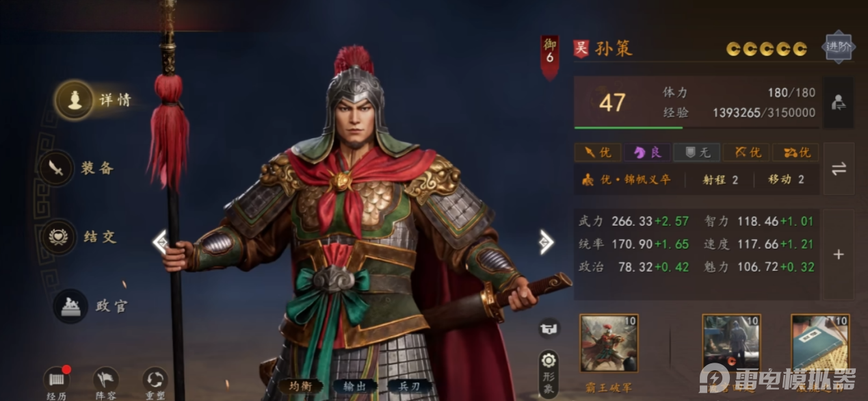The height and width of the screenshot is (401, 868).
Task: Select the 均衡 balanced option
Action: coord(300,386)
